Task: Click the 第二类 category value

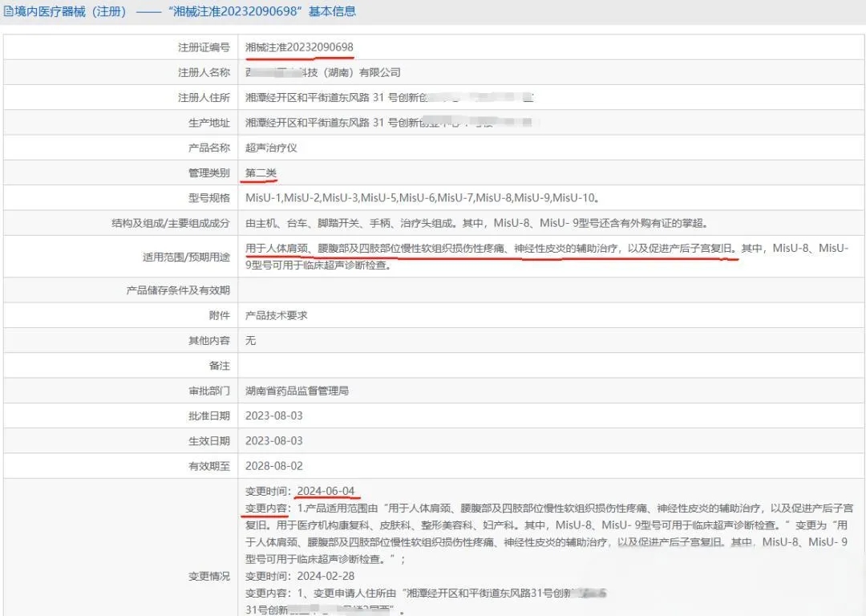Action: 261,172
